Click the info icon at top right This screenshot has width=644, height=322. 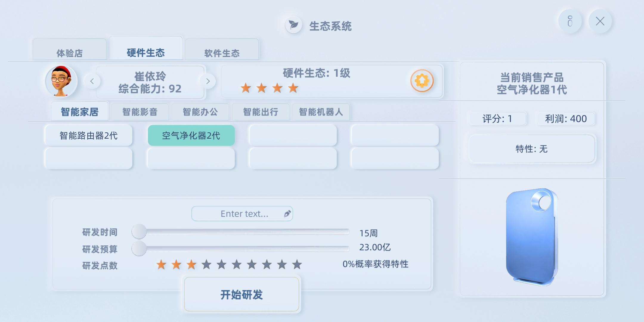(570, 21)
